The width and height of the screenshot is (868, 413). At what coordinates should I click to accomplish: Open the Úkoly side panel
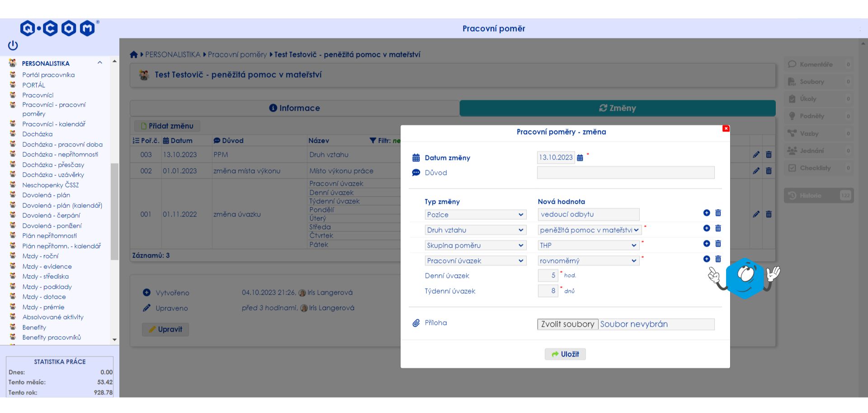tap(819, 99)
